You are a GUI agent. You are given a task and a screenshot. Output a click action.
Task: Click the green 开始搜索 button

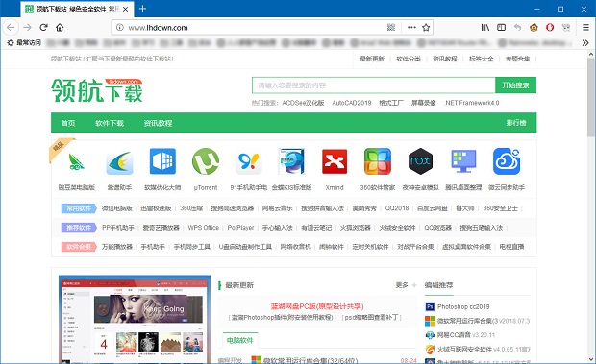(x=515, y=85)
